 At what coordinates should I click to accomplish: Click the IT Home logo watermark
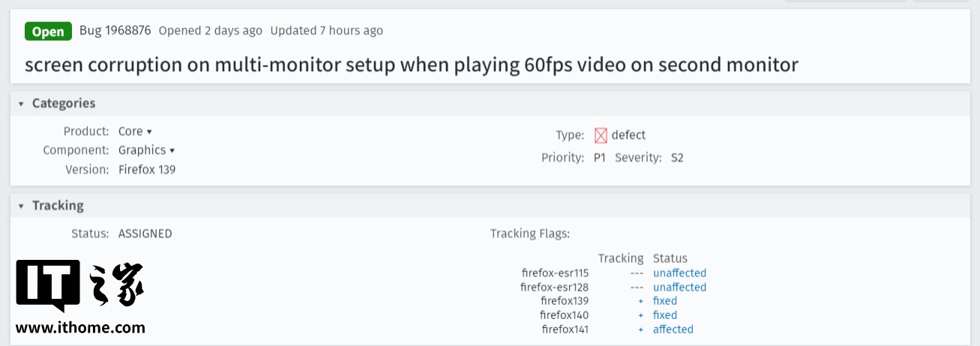click(80, 285)
